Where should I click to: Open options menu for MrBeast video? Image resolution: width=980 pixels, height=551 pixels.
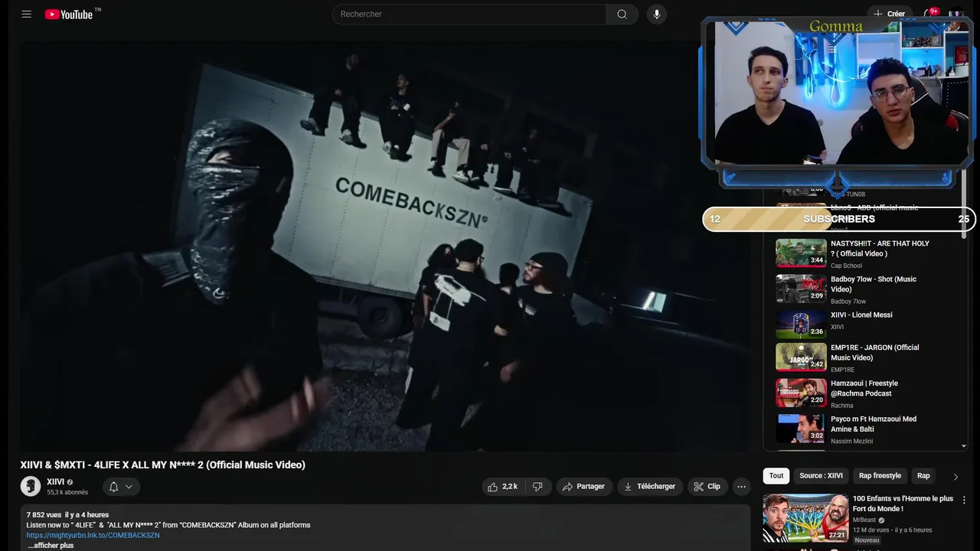964,500
